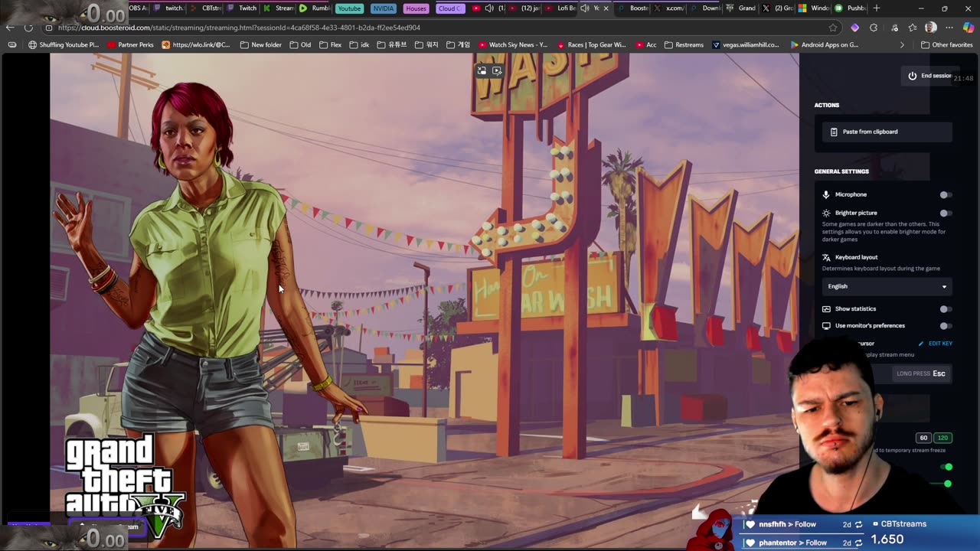Open the English keyboard layout dropdown
The height and width of the screenshot is (551, 980).
click(x=887, y=286)
